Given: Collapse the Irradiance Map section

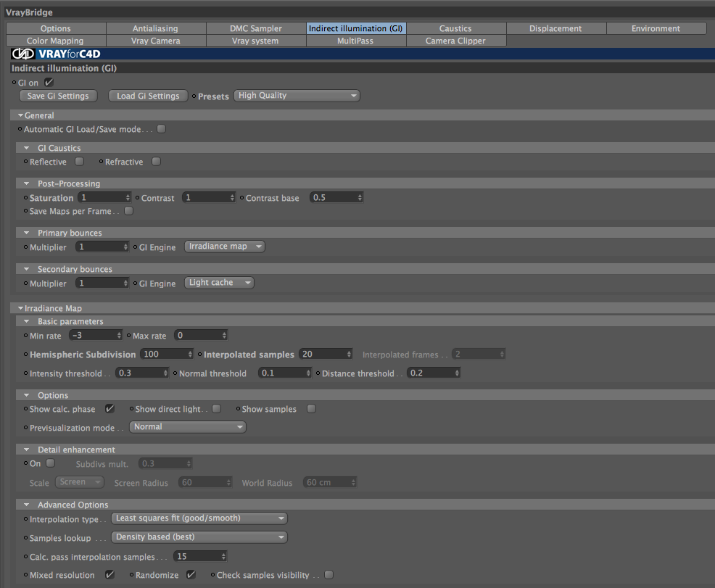Looking at the screenshot, I should point(20,308).
